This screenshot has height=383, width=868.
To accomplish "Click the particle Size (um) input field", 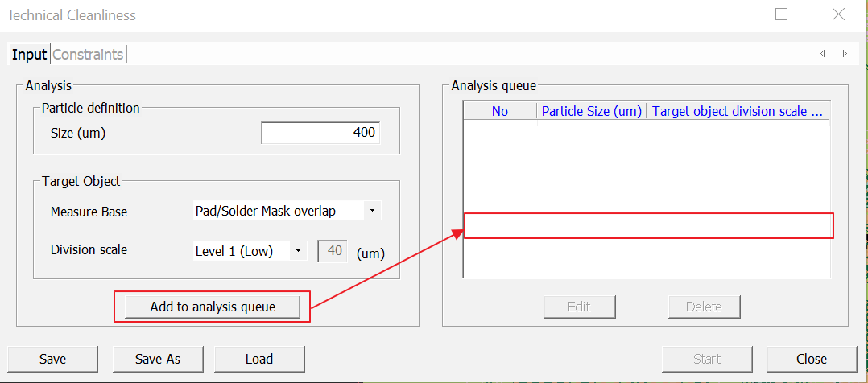I will tap(320, 133).
